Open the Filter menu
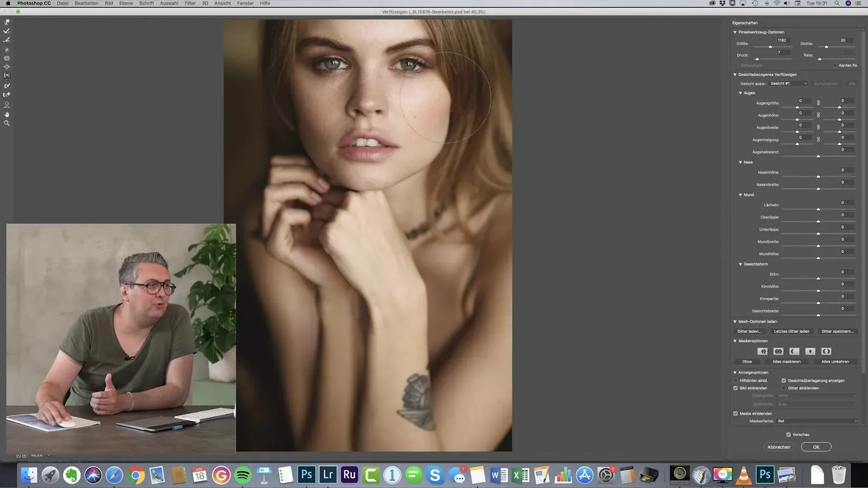868x488 pixels. [x=190, y=3]
